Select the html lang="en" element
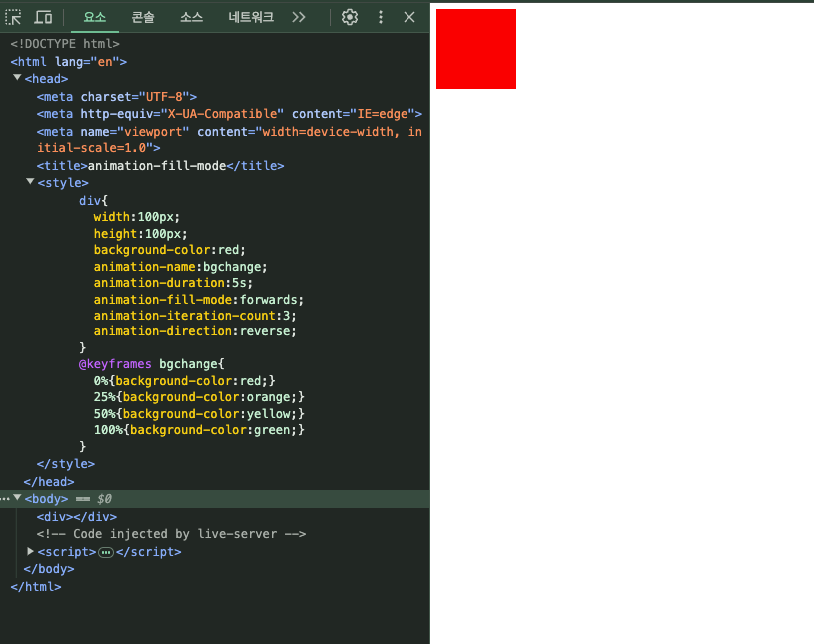 [x=69, y=62]
